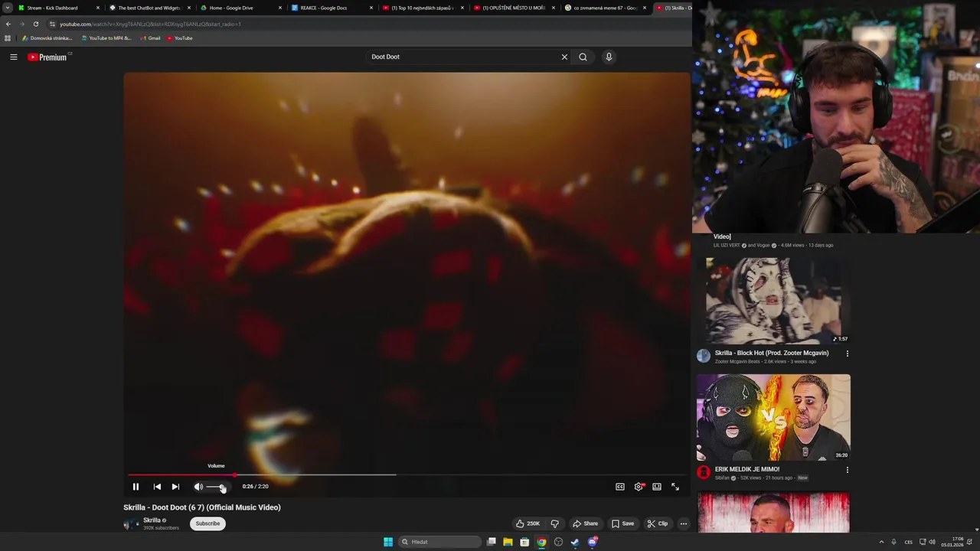The width and height of the screenshot is (980, 551).
Task: Skip to next video in player
Action: click(x=175, y=487)
